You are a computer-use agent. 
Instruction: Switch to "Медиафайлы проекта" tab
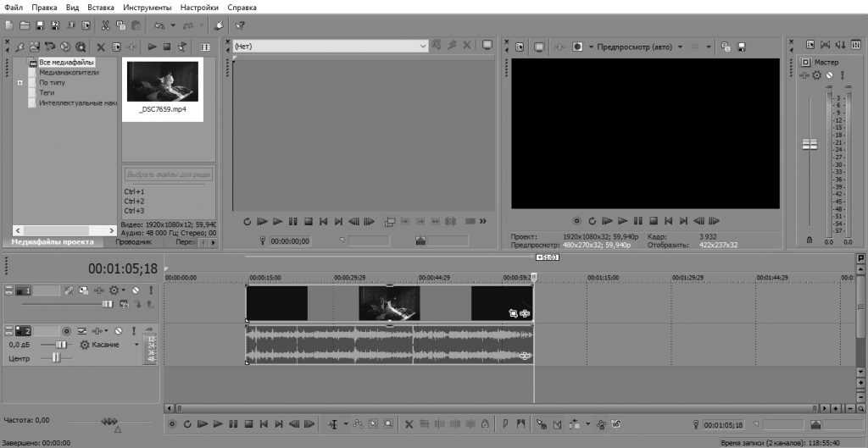pos(53,242)
